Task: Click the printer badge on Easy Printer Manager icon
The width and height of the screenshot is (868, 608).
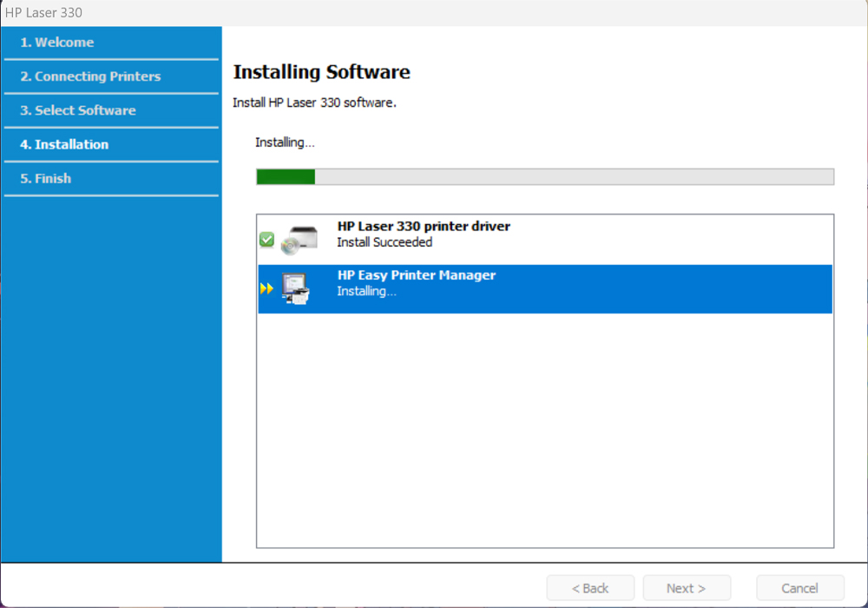Action: click(299, 296)
